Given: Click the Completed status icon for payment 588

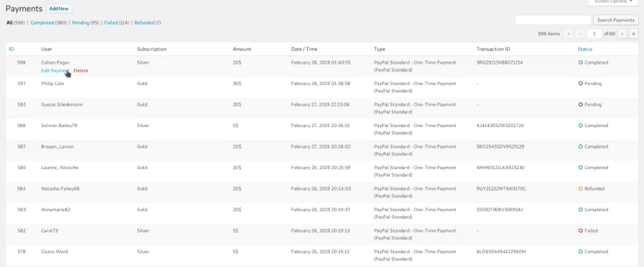Looking at the screenshot, I should coord(580,125).
